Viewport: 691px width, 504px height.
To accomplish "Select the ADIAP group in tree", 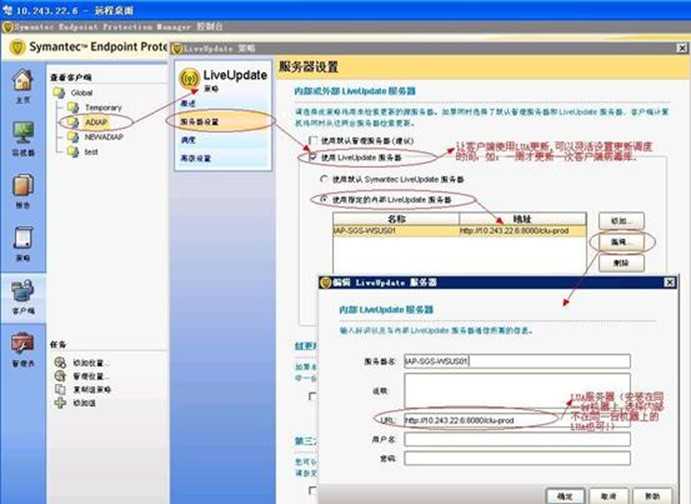I will click(96, 122).
